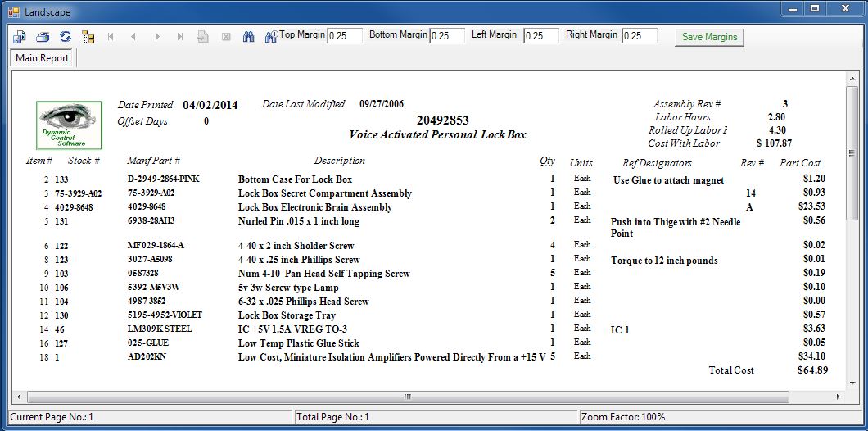
Task: Click the zoom binoculars-plus icon
Action: pos(270,37)
